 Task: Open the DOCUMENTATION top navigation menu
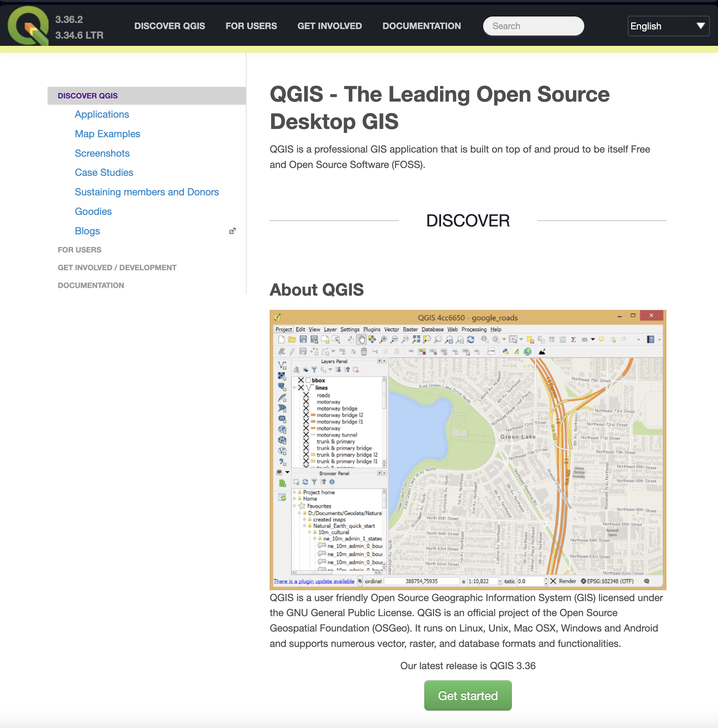point(421,26)
